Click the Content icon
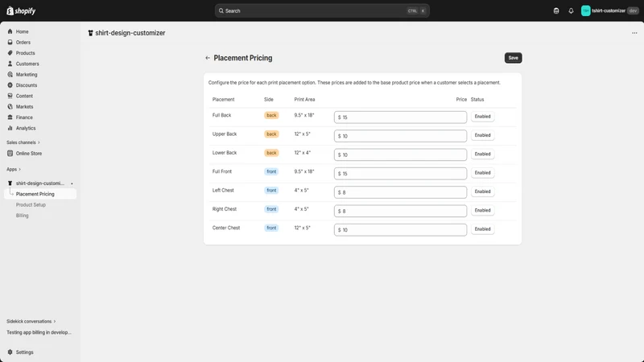Image resolution: width=644 pixels, height=362 pixels. click(10, 96)
